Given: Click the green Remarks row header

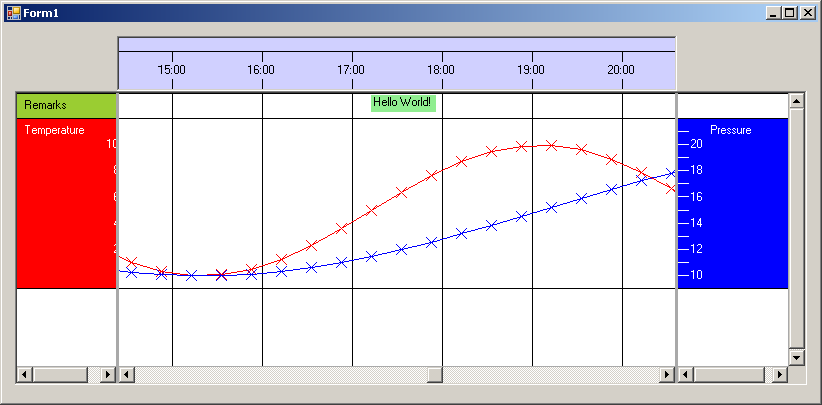Looking at the screenshot, I should pos(66,105).
